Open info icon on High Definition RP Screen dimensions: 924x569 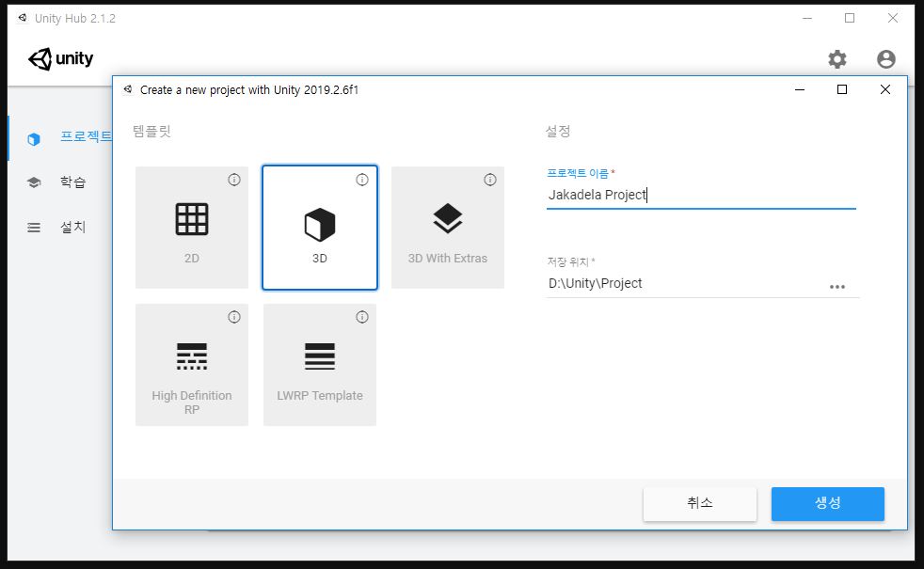point(234,317)
